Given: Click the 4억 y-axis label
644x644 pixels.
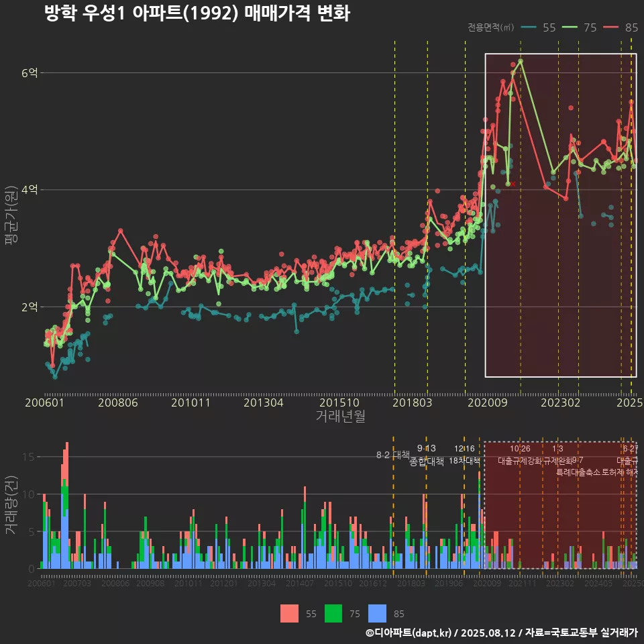Looking at the screenshot, I should tap(30, 190).
